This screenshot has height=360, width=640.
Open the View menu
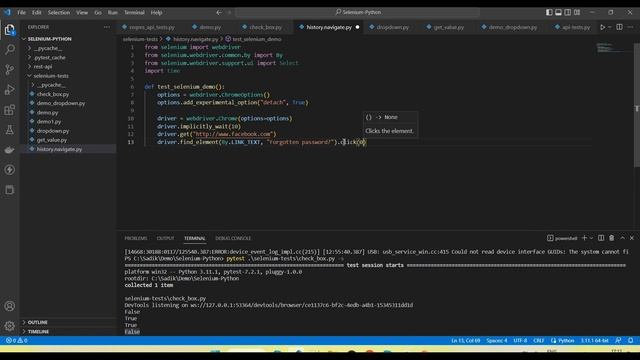pyautogui.click(x=82, y=12)
